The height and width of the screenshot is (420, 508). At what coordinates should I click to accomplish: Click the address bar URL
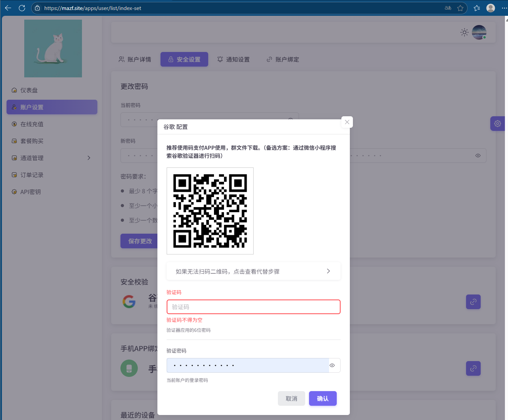tap(93, 8)
